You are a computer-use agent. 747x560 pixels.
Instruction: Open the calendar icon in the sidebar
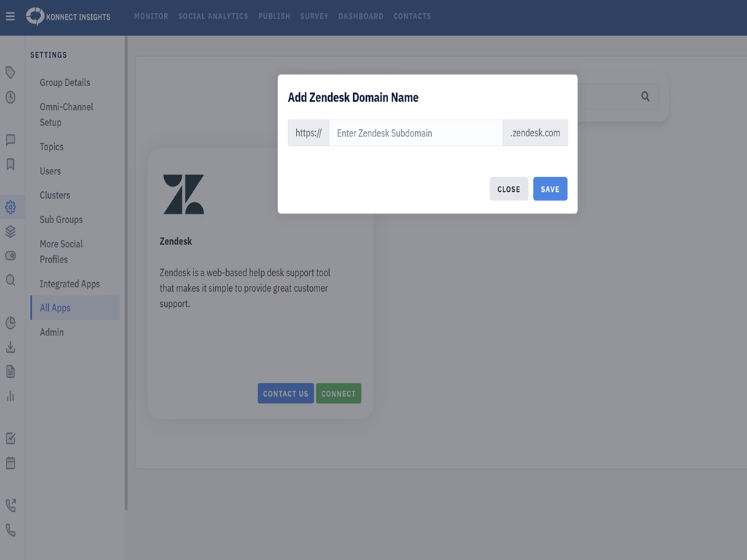pos(10,462)
